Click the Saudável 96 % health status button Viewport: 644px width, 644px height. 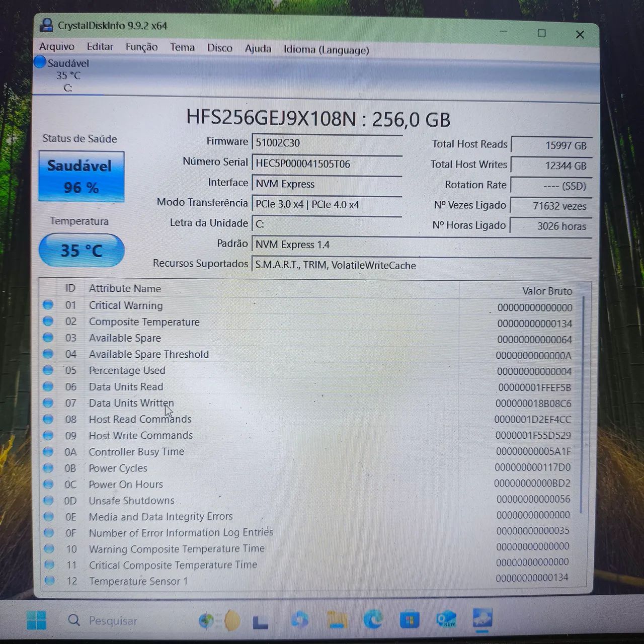(x=81, y=177)
